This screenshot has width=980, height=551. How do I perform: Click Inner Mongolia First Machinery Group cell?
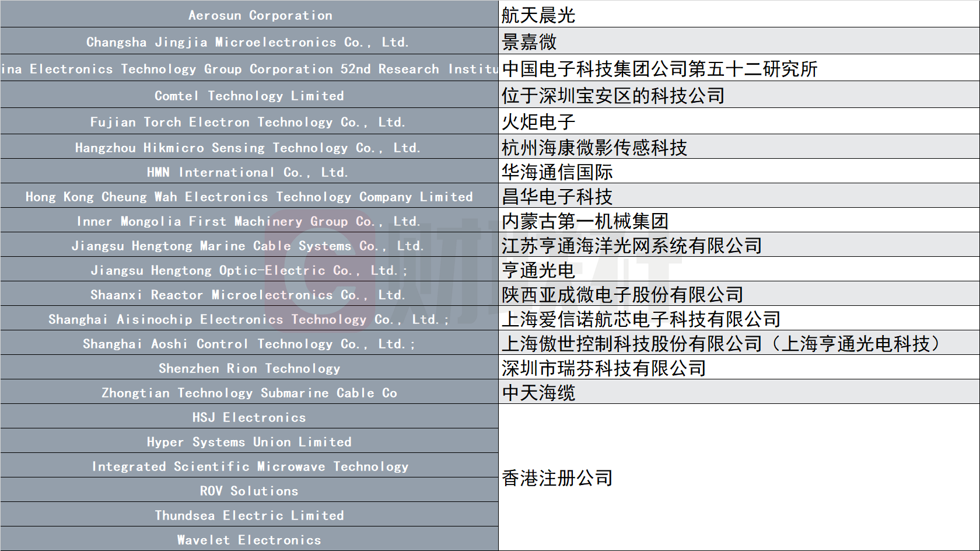249,221
